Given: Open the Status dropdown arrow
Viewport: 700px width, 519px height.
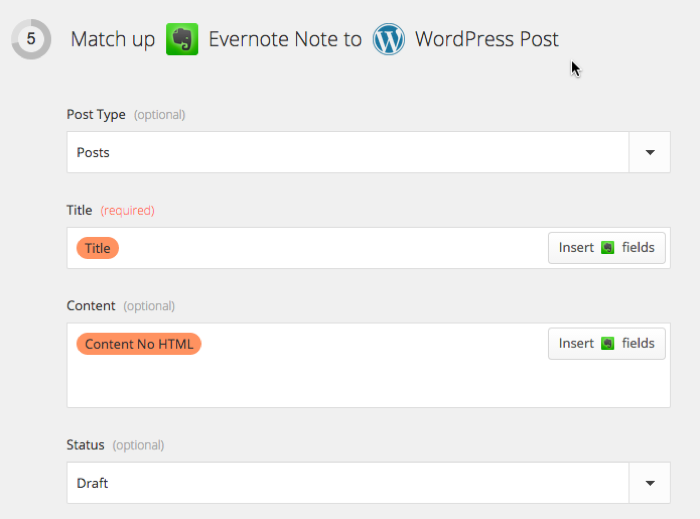Looking at the screenshot, I should (x=650, y=483).
